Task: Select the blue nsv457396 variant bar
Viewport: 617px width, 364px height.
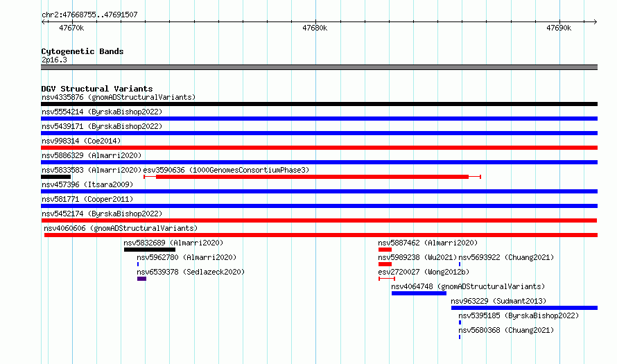Action: (319, 191)
